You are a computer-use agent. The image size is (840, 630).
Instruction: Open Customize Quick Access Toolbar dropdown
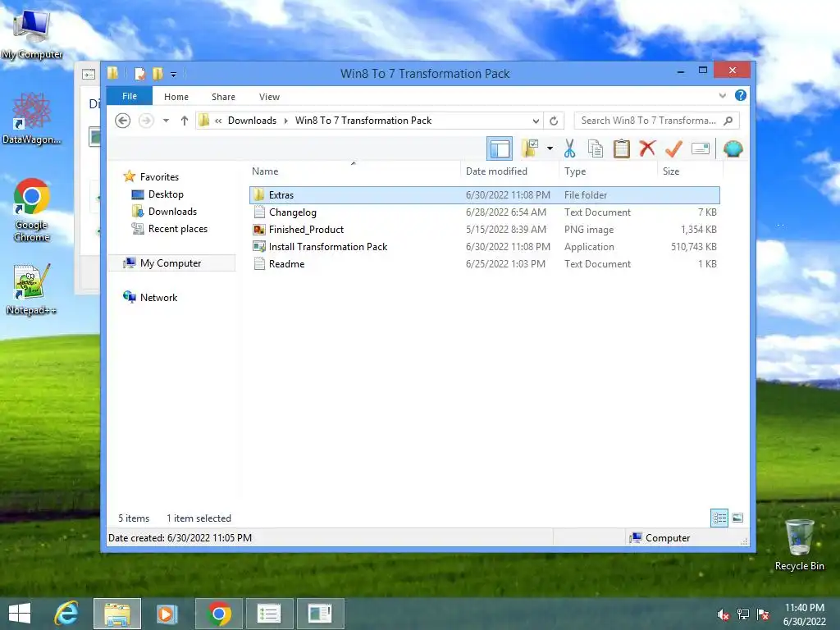pos(173,75)
